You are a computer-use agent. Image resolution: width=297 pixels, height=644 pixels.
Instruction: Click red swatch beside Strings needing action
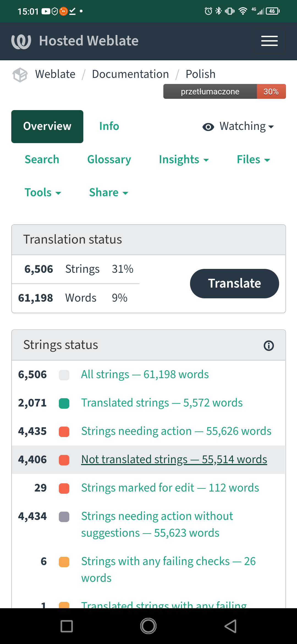[x=64, y=432]
